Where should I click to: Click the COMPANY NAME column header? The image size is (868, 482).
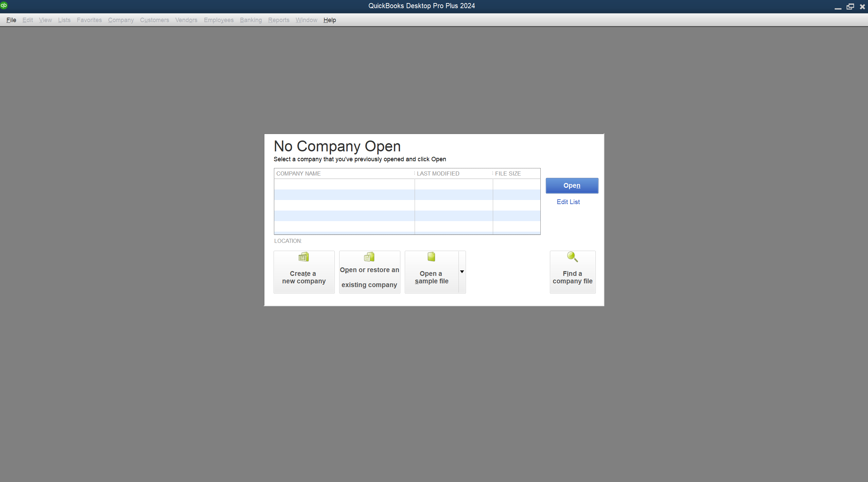pos(344,173)
